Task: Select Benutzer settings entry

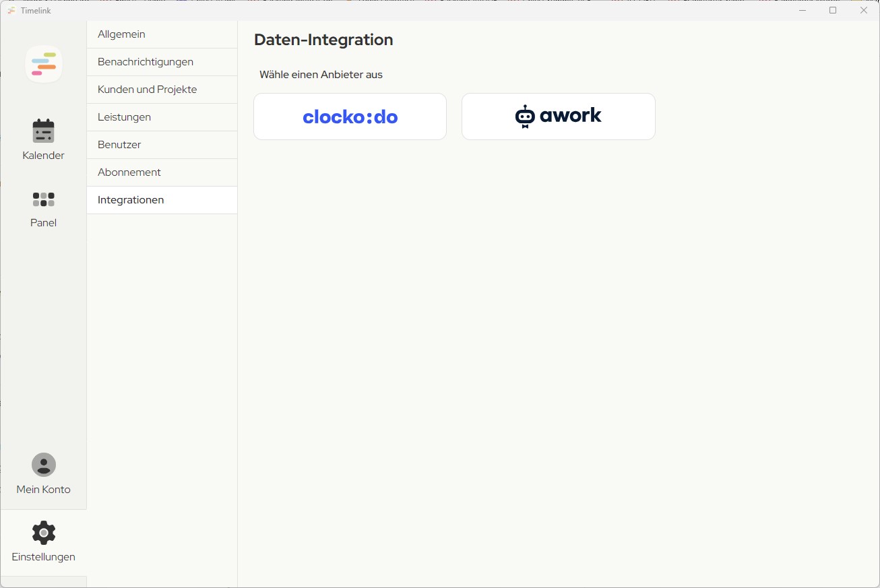Action: point(162,145)
